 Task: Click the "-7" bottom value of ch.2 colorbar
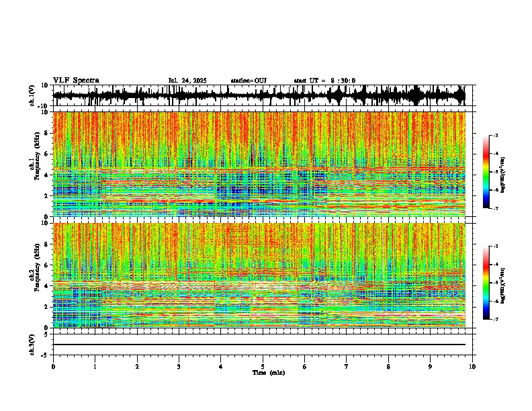(x=495, y=319)
